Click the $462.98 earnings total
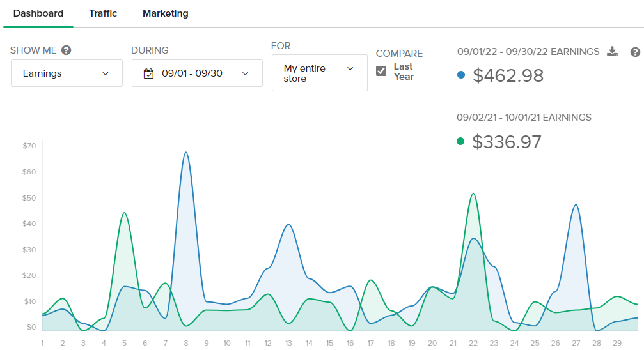The image size is (644, 350). click(508, 75)
